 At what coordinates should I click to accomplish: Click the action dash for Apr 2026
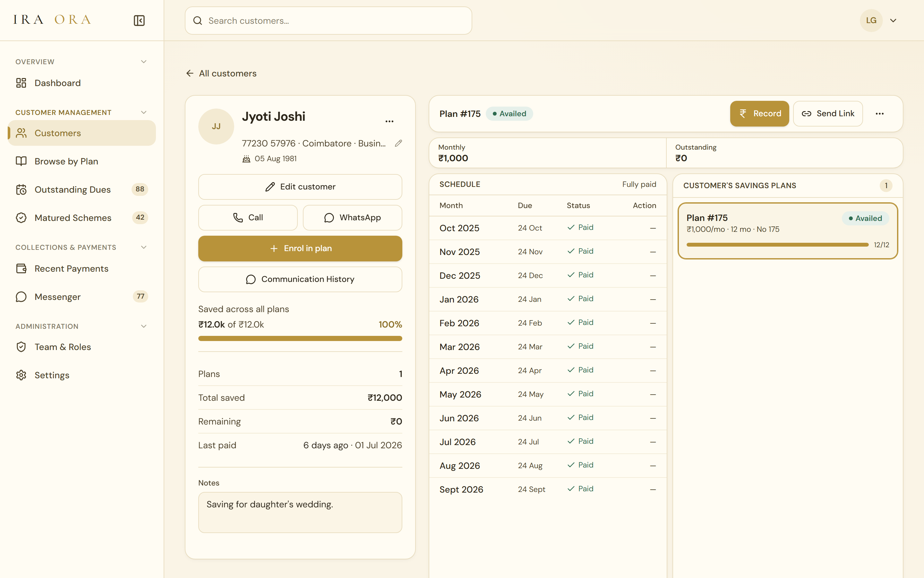pyautogui.click(x=653, y=371)
